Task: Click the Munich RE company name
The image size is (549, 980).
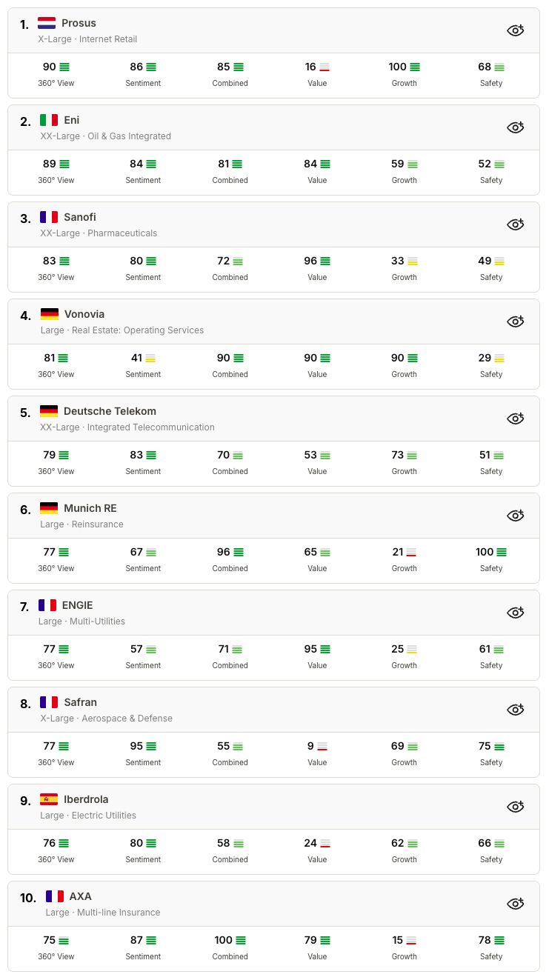Action: coord(90,508)
